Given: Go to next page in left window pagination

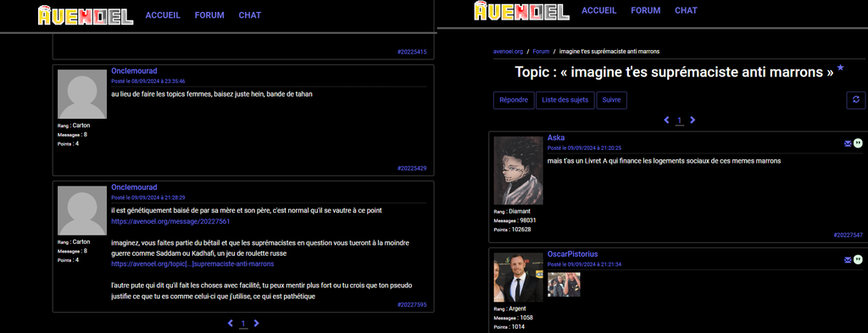Looking at the screenshot, I should point(256,323).
